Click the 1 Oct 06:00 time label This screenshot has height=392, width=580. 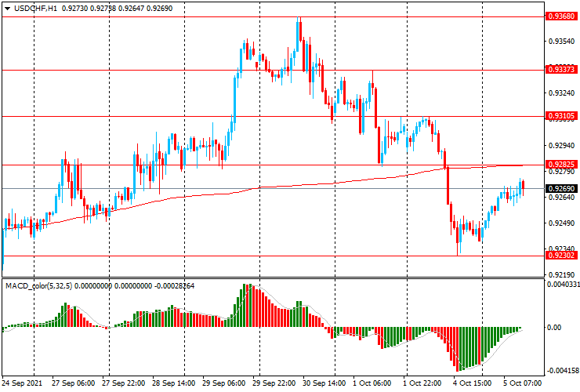[x=372, y=383]
